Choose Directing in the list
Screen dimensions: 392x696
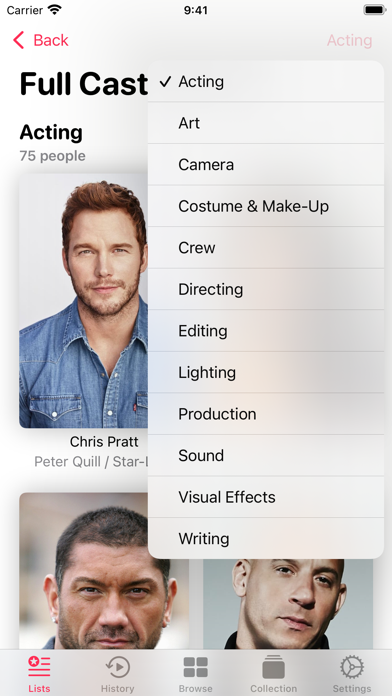tap(266, 289)
